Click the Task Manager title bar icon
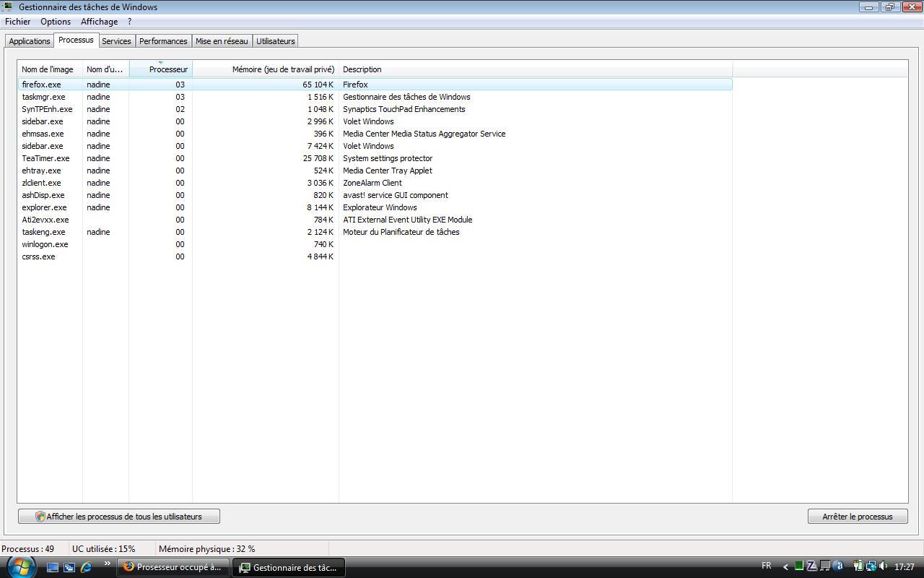Viewport: 924px width, 578px height. pos(8,7)
